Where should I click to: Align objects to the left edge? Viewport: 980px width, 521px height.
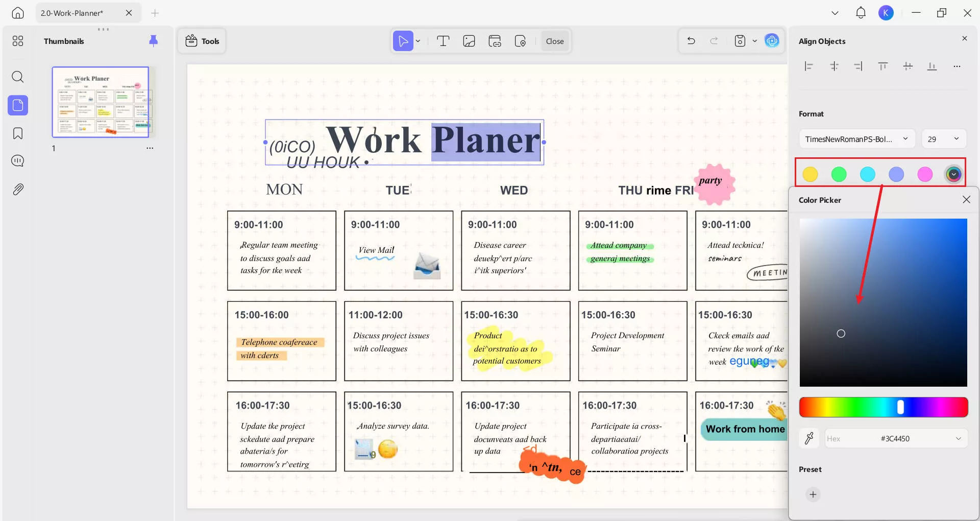tap(808, 66)
